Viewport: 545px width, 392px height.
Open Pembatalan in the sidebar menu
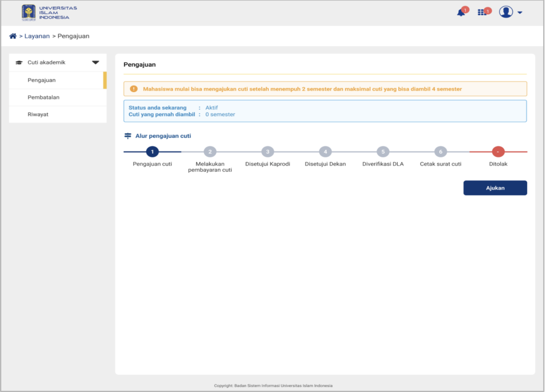(x=43, y=97)
